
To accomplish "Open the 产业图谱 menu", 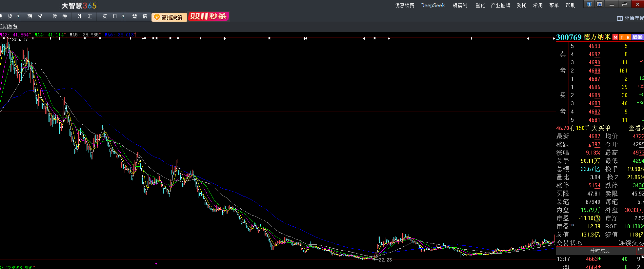I will pos(501,5).
